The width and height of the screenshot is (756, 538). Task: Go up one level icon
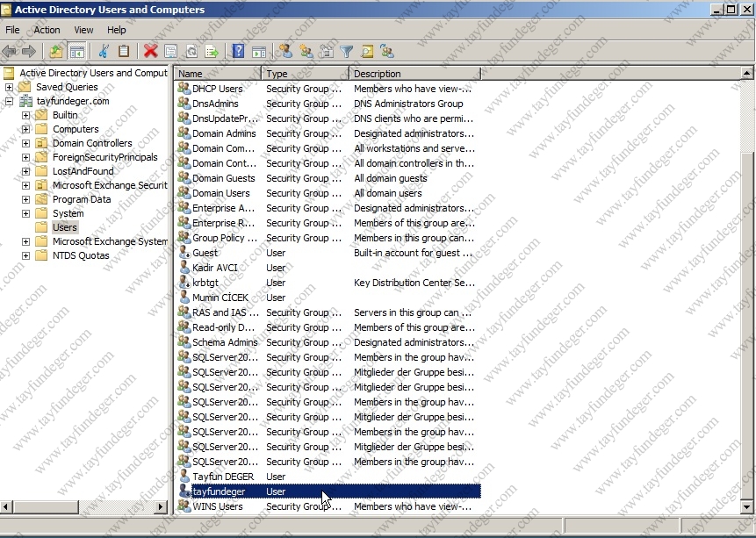tap(56, 51)
